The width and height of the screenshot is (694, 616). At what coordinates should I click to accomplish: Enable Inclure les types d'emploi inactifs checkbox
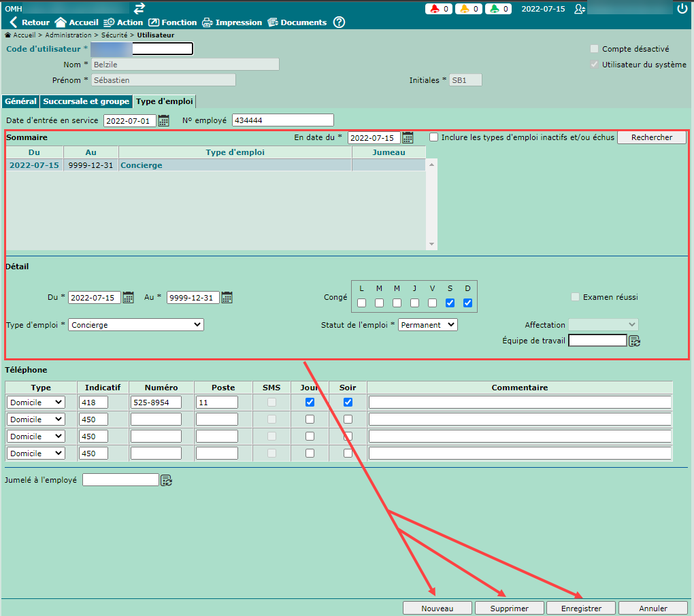[x=434, y=137]
